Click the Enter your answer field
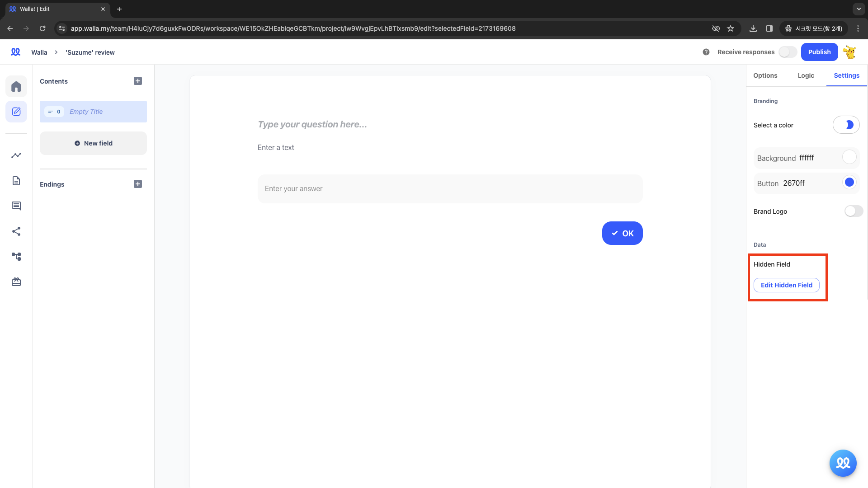 [x=450, y=189]
